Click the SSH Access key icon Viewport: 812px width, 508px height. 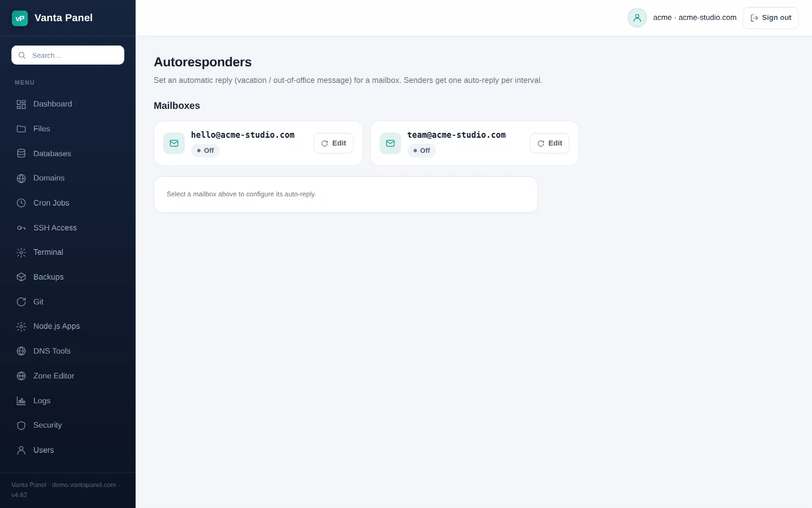(x=21, y=228)
